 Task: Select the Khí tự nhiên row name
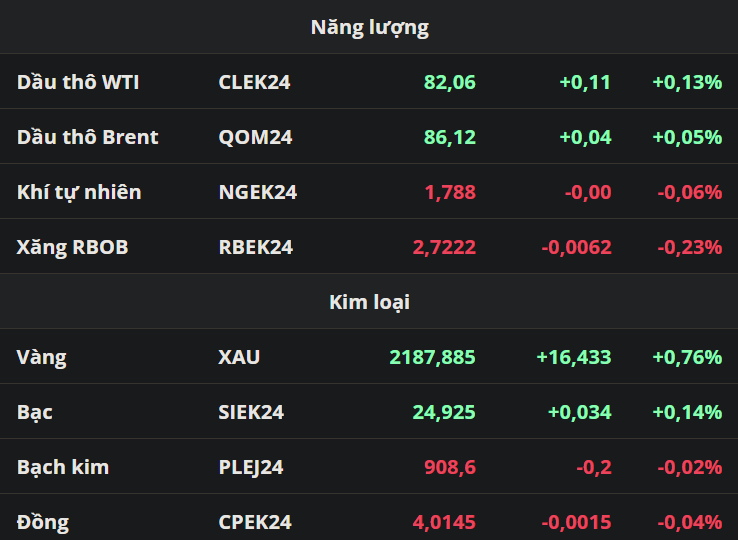79,192
